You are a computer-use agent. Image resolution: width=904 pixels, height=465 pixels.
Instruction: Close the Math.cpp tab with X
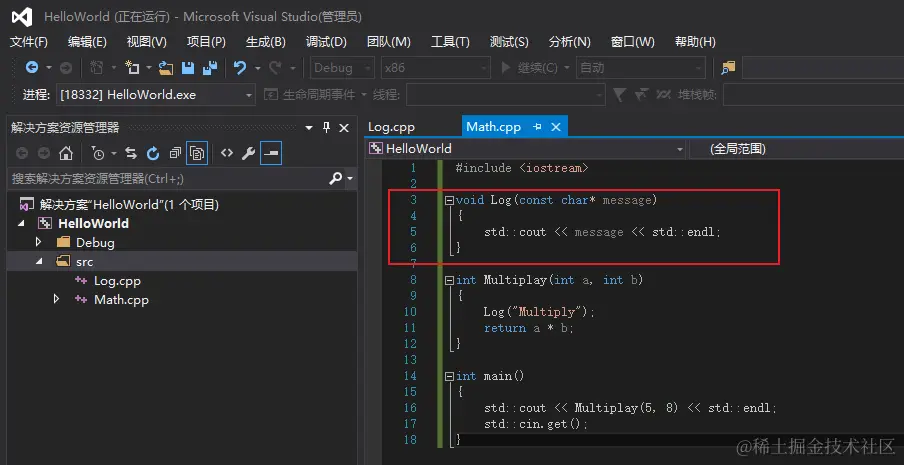point(556,127)
